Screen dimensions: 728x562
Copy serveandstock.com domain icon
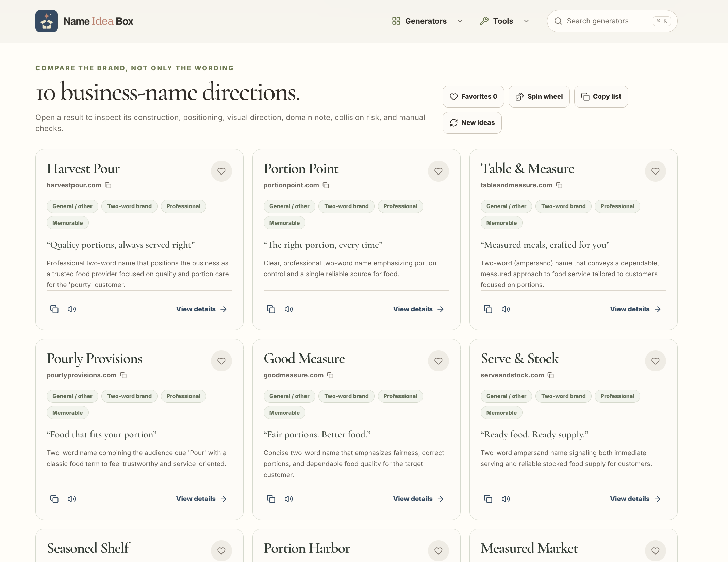point(551,375)
